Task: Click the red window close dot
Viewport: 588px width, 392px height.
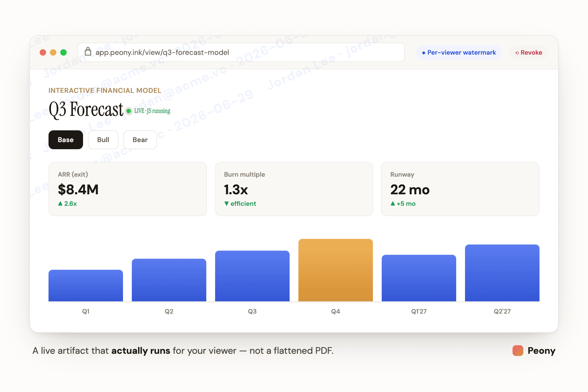Action: (x=43, y=52)
